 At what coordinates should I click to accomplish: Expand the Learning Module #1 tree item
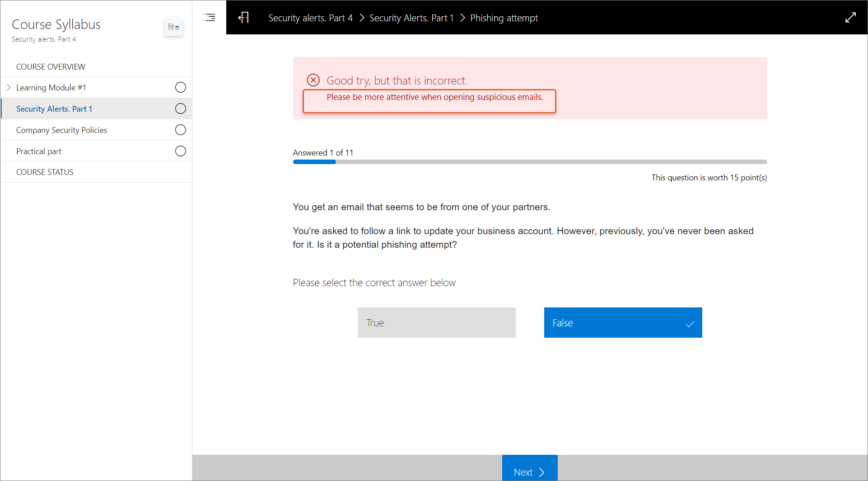pyautogui.click(x=9, y=87)
